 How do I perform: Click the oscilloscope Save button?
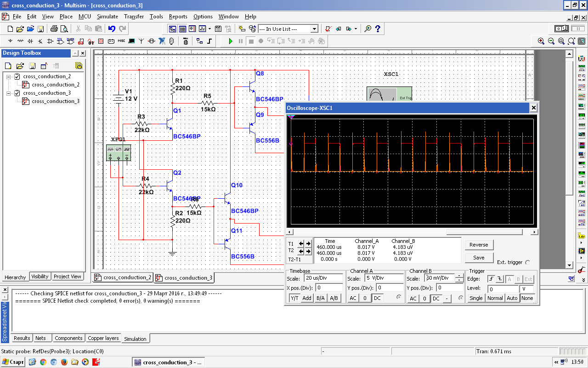click(479, 258)
